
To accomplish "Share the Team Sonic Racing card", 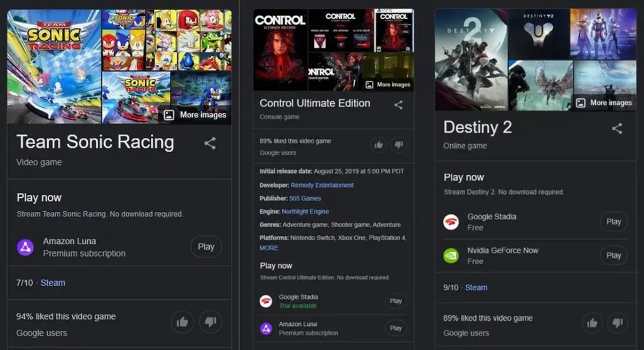I will tap(210, 143).
